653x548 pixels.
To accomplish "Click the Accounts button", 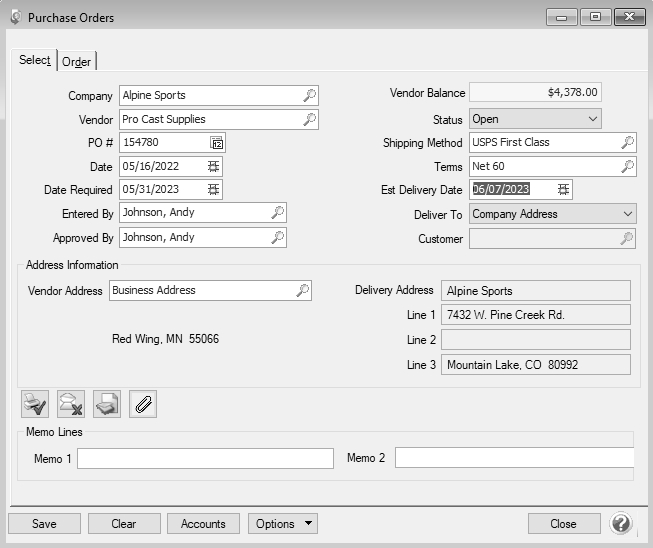I will (203, 524).
